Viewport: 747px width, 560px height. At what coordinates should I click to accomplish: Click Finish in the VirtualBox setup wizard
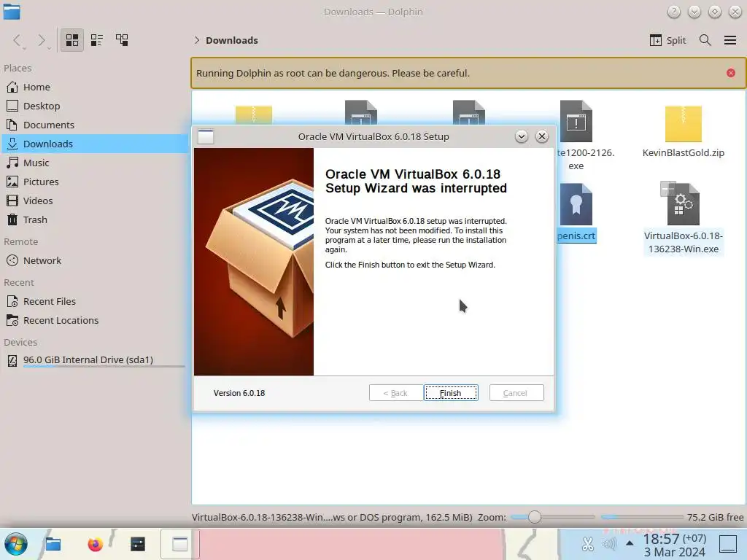pyautogui.click(x=451, y=393)
